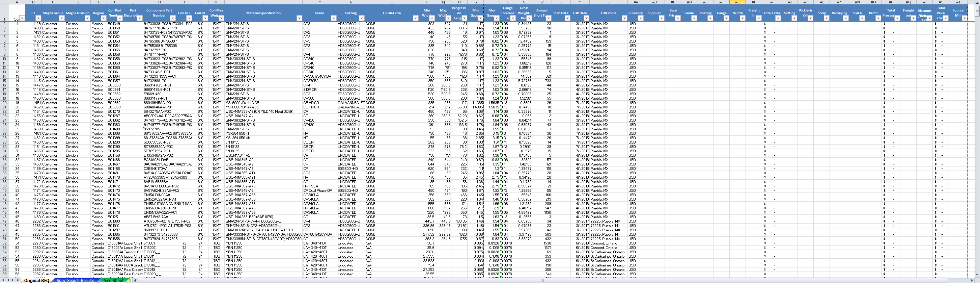Switch to the Price Sheet tab

[113, 280]
